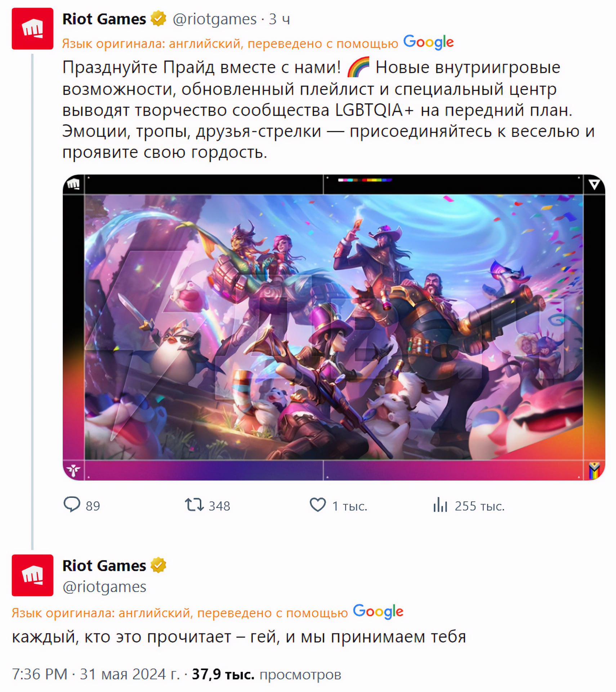
Task: Open @riotgames handle in first tweet
Action: [215, 19]
